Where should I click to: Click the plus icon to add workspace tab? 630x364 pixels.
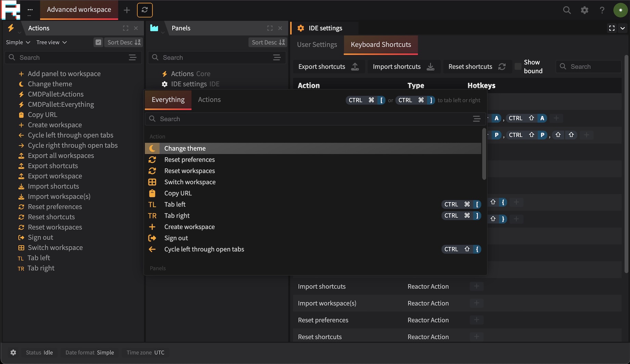click(x=127, y=10)
